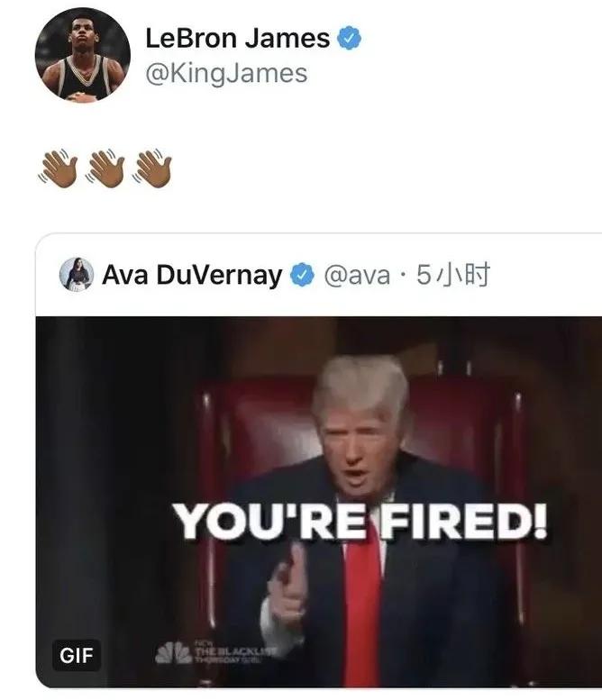This screenshot has height=700, width=602.
Task: Click the LeBron James display name
Action: (x=238, y=39)
